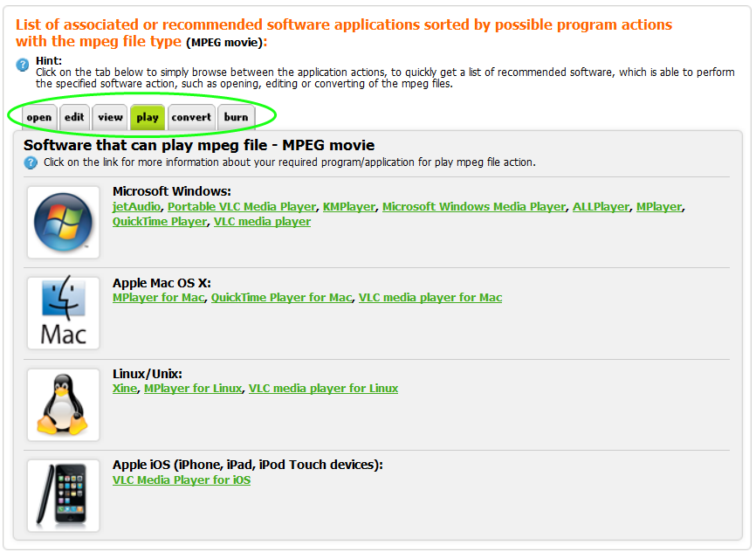Click the (MPEG movie) text in title
Viewport: 756px width, 552px height.
tap(224, 43)
